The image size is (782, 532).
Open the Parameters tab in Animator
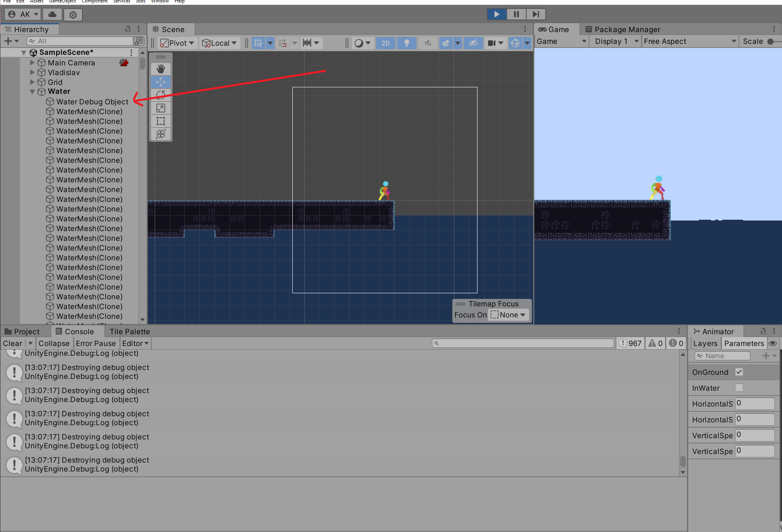coord(744,343)
